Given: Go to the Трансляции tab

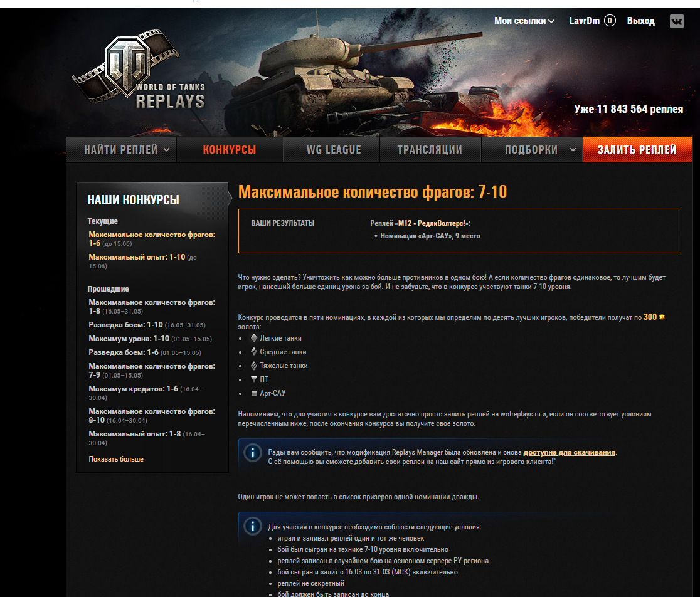Looking at the screenshot, I should click(x=430, y=150).
